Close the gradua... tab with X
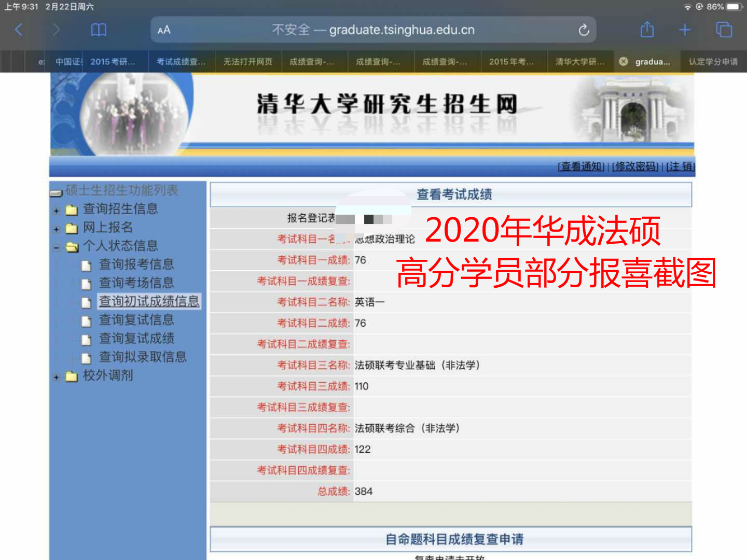The width and height of the screenshot is (747, 560). click(x=624, y=61)
